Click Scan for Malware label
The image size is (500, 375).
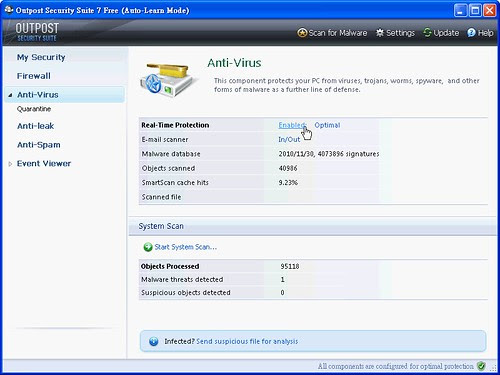click(x=338, y=33)
